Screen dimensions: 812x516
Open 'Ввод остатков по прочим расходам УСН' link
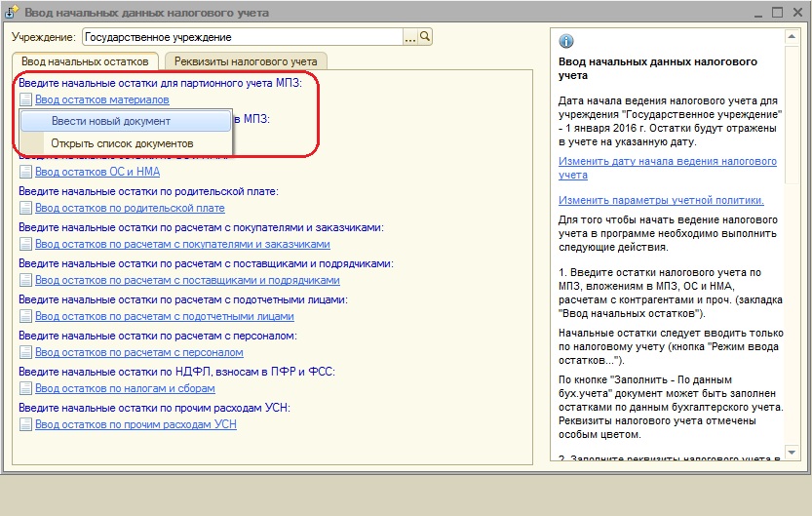pyautogui.click(x=135, y=424)
